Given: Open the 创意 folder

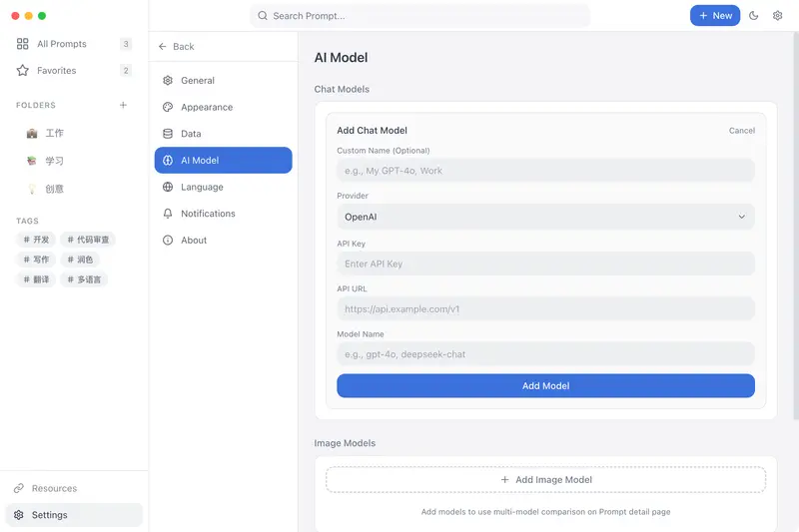Looking at the screenshot, I should [54, 189].
